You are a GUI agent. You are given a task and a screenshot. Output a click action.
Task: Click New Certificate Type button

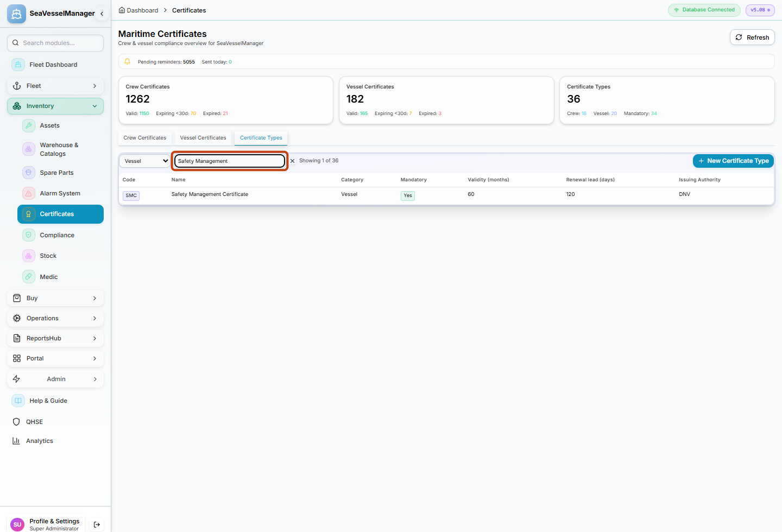[x=733, y=161]
